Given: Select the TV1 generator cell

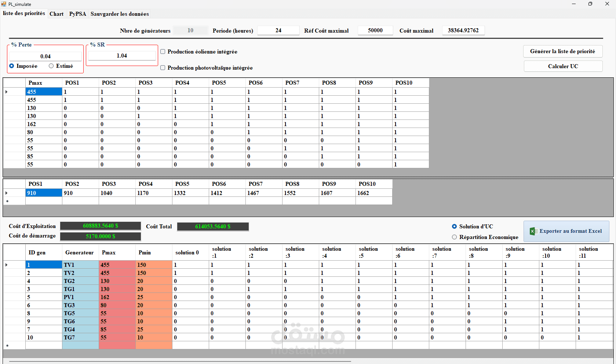Looking at the screenshot, I should (80, 265).
